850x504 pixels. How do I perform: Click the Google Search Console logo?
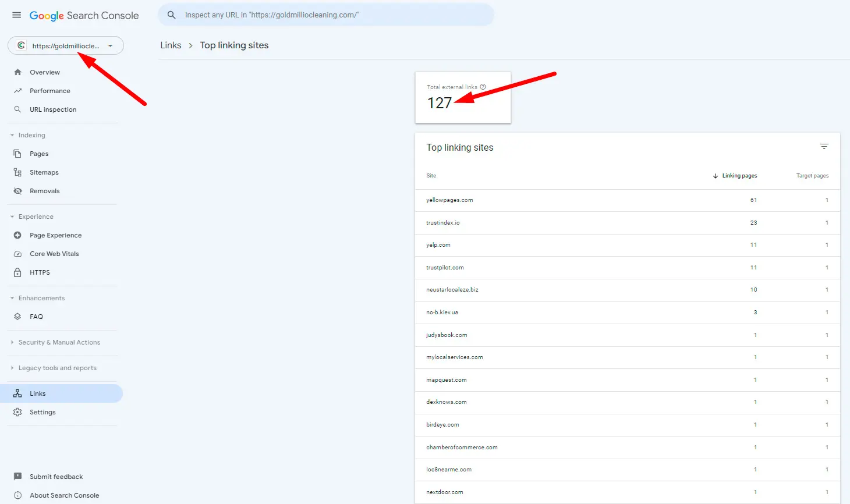[x=84, y=16]
